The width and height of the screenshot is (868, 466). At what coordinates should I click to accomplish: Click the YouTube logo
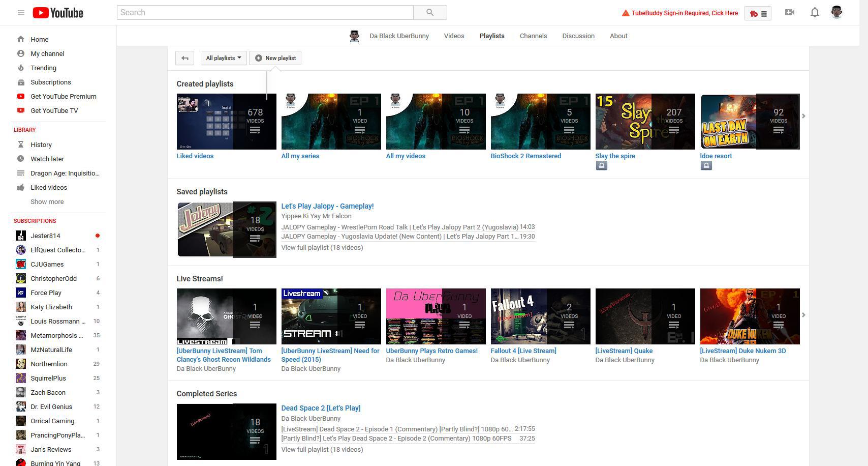(57, 12)
